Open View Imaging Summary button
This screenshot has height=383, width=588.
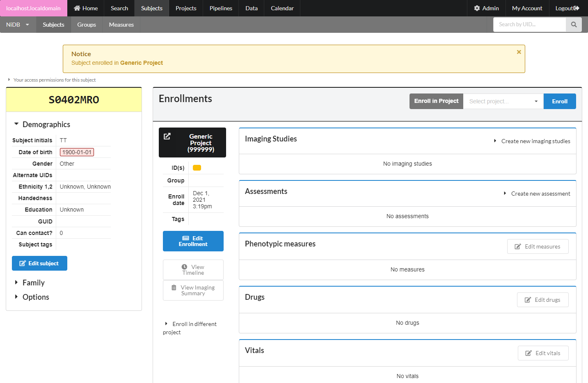click(x=193, y=290)
